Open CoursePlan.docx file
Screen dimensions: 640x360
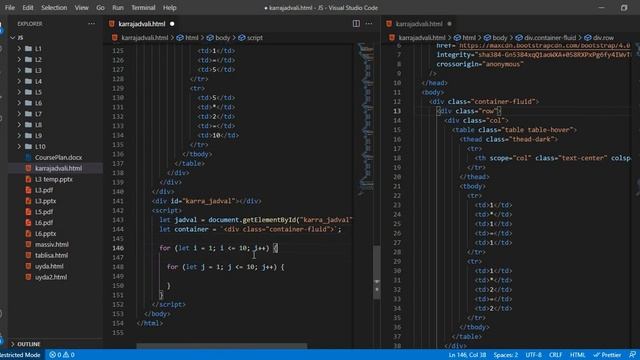(x=58, y=157)
